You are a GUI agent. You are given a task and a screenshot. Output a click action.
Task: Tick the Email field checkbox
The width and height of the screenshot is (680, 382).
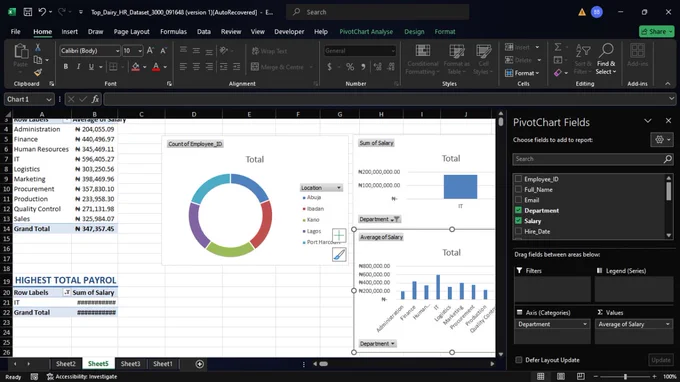click(518, 199)
